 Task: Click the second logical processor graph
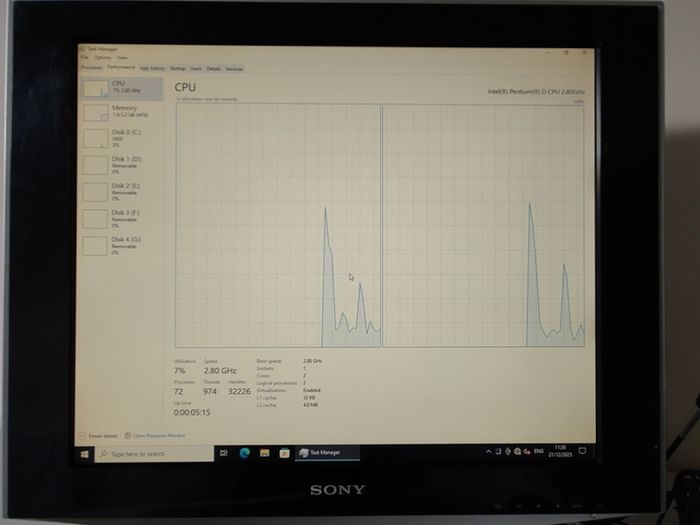[x=483, y=225]
